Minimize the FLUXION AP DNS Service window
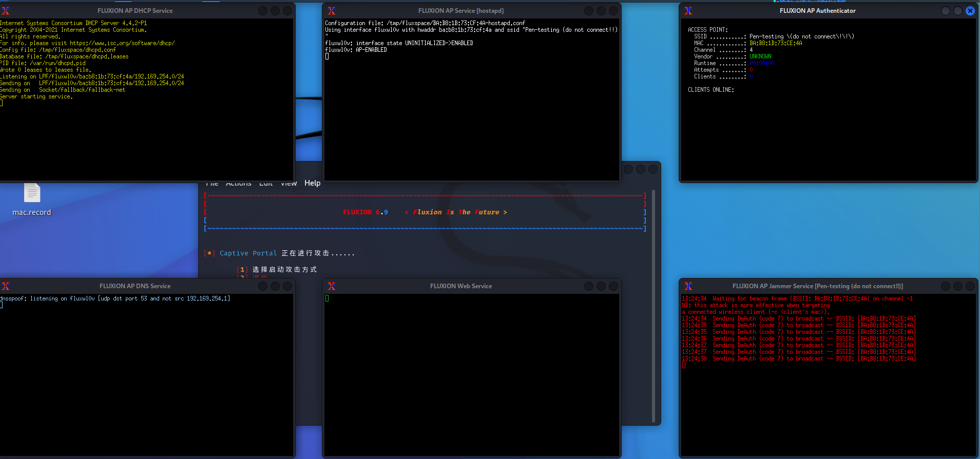Image resolution: width=980 pixels, height=459 pixels. 263,286
